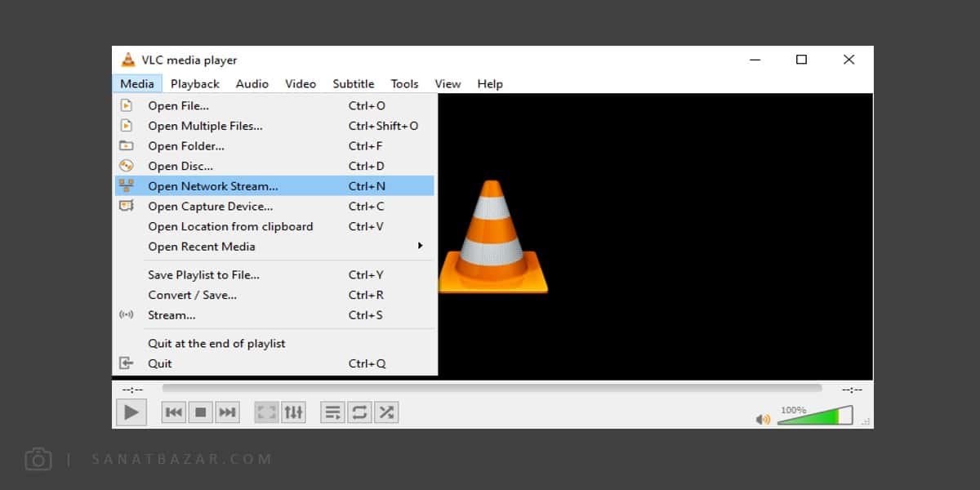
Task: Click the Open File icon
Action: coord(126,105)
